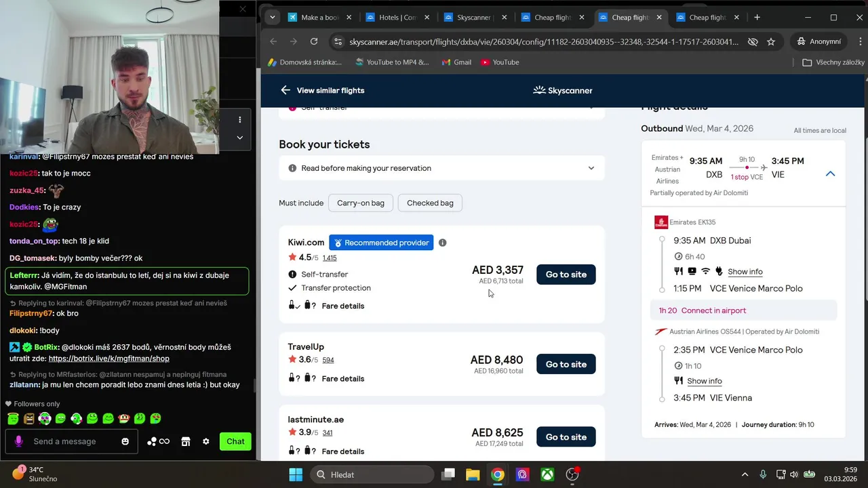Click the skyscanner.ae address bar
Screen dimensions: 868x488
tap(542, 41)
